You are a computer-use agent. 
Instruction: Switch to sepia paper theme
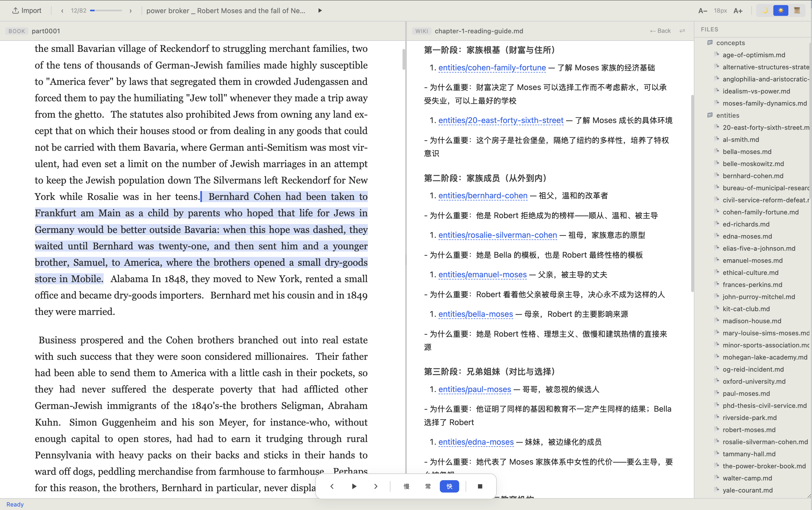pos(797,10)
